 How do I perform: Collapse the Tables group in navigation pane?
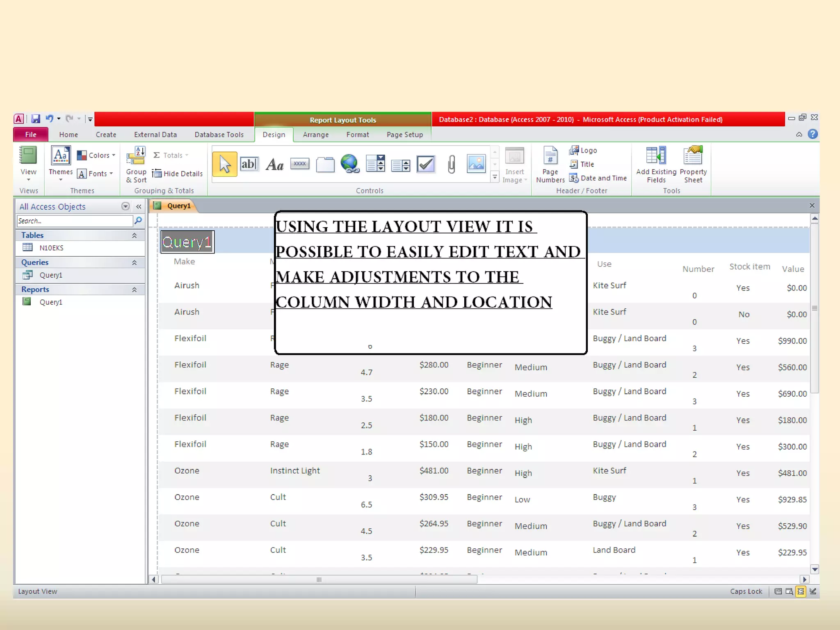point(134,235)
